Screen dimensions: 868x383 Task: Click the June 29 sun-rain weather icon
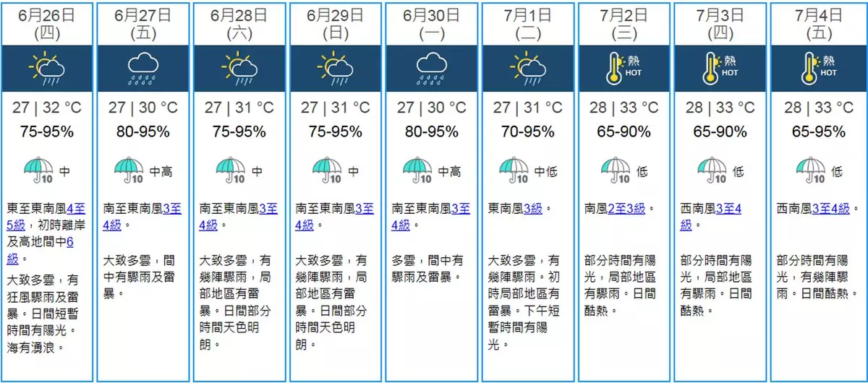pyautogui.click(x=336, y=68)
